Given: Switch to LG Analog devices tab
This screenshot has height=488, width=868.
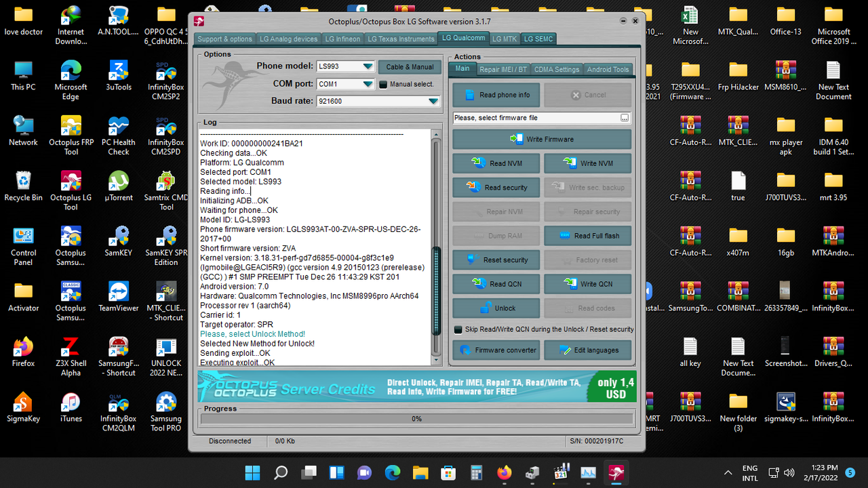Looking at the screenshot, I should tap(288, 39).
